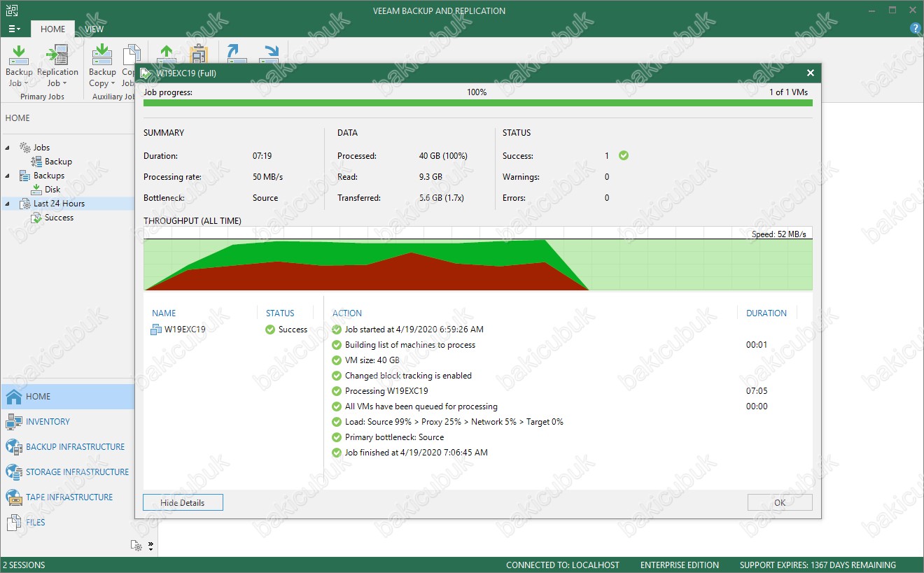Open the help question mark icon
This screenshot has width=924, height=573.
[914, 29]
